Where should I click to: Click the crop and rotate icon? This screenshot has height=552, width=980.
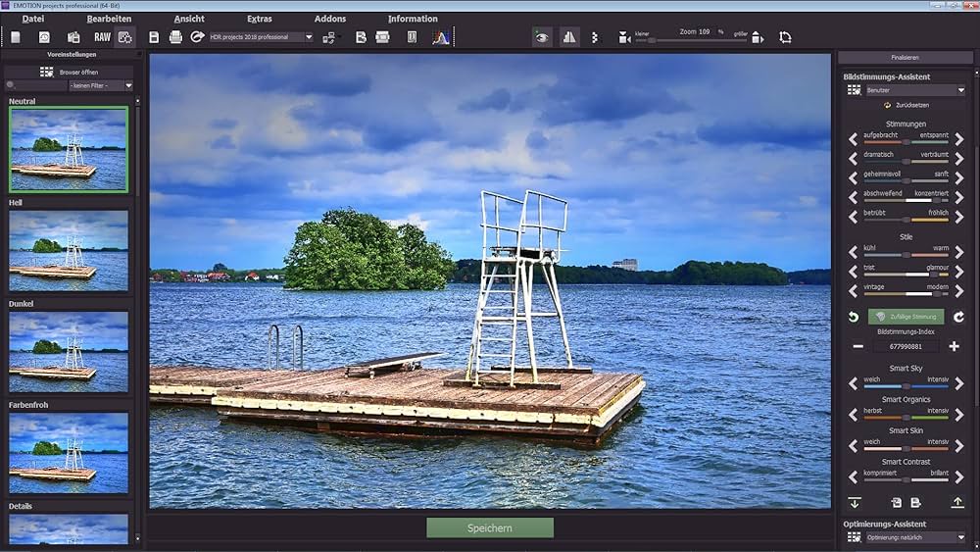785,37
